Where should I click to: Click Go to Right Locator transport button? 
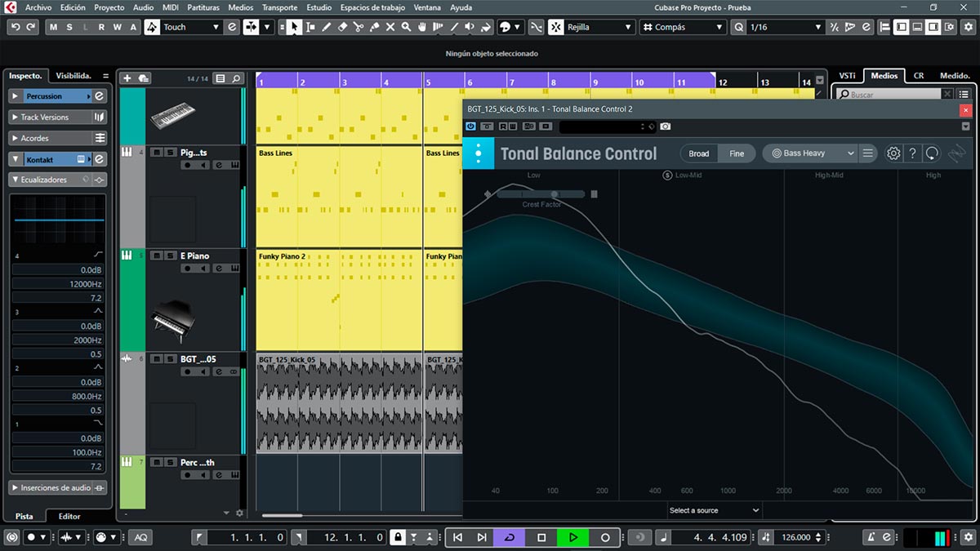pyautogui.click(x=481, y=537)
